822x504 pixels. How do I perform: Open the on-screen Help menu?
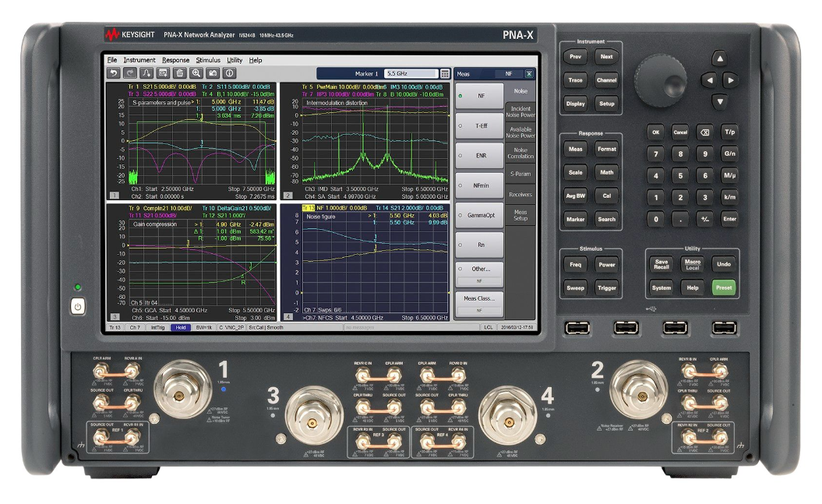(256, 60)
